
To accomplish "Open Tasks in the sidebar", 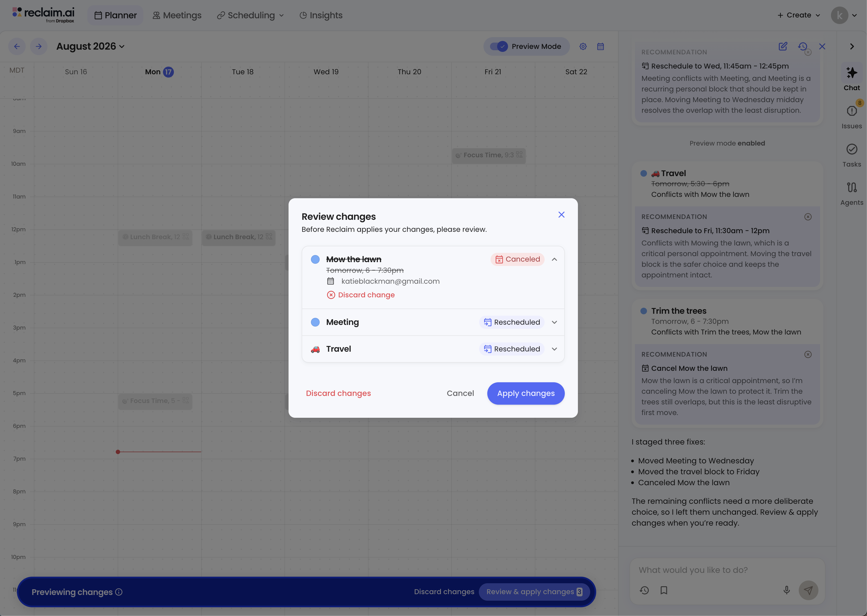I will point(851,155).
